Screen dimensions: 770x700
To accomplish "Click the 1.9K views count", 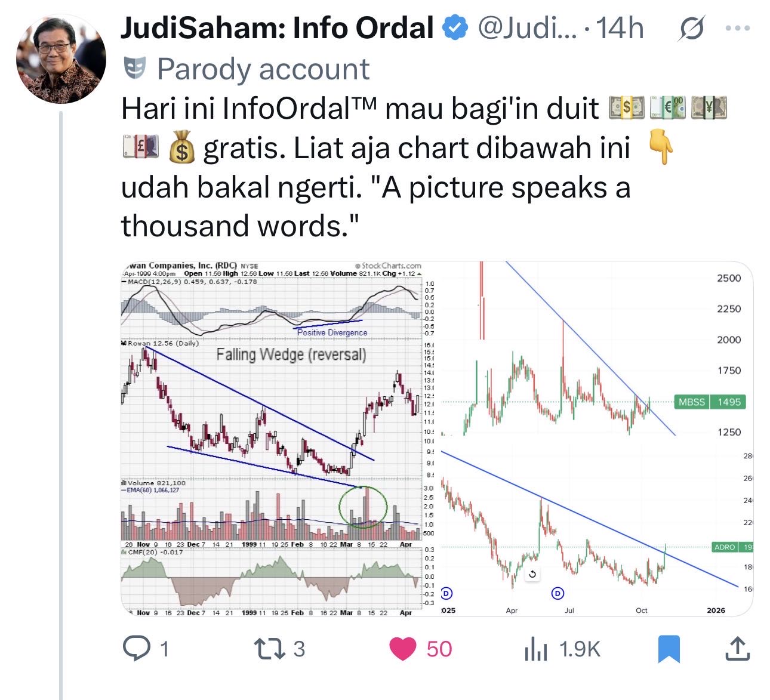I will pyautogui.click(x=580, y=649).
